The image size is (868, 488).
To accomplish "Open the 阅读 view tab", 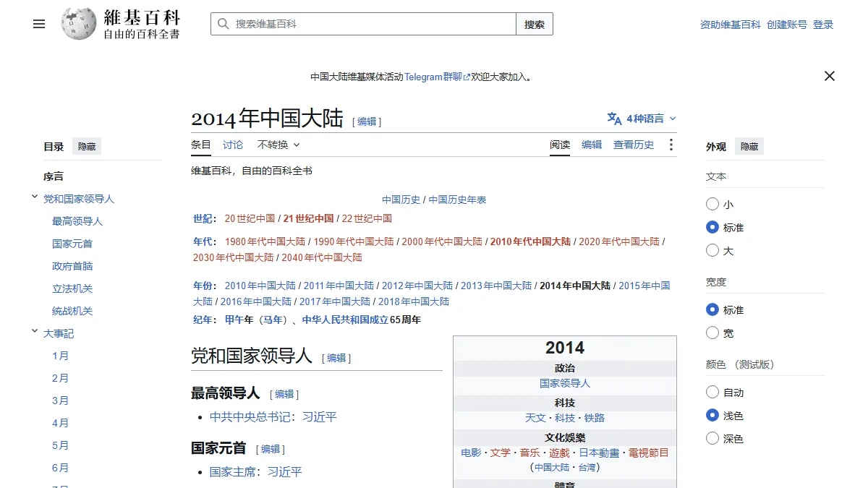I will tap(560, 145).
